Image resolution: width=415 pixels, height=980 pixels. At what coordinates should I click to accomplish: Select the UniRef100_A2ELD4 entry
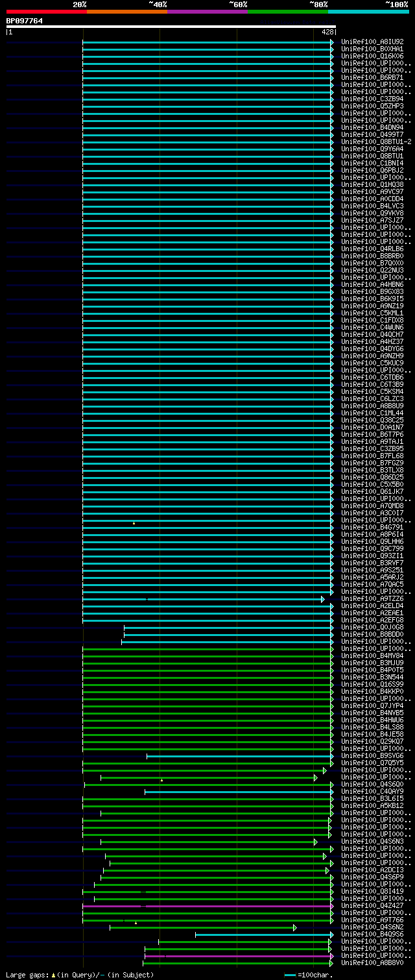[372, 606]
